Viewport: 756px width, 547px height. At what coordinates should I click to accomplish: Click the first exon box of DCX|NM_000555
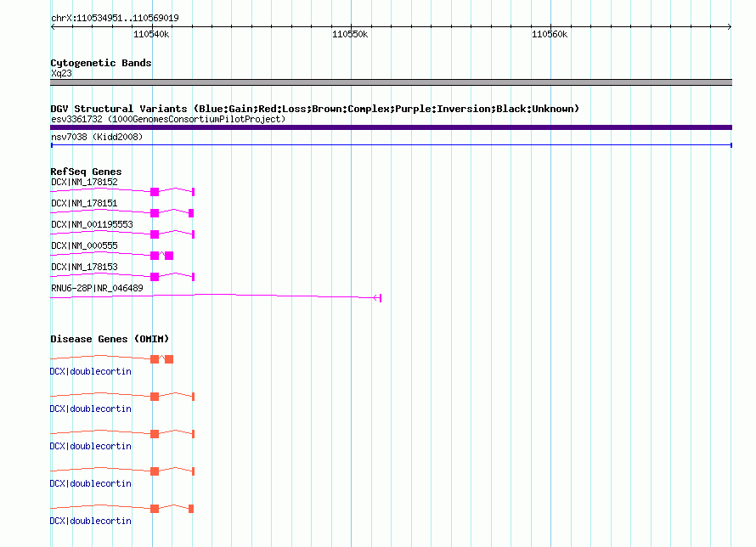[x=155, y=256]
